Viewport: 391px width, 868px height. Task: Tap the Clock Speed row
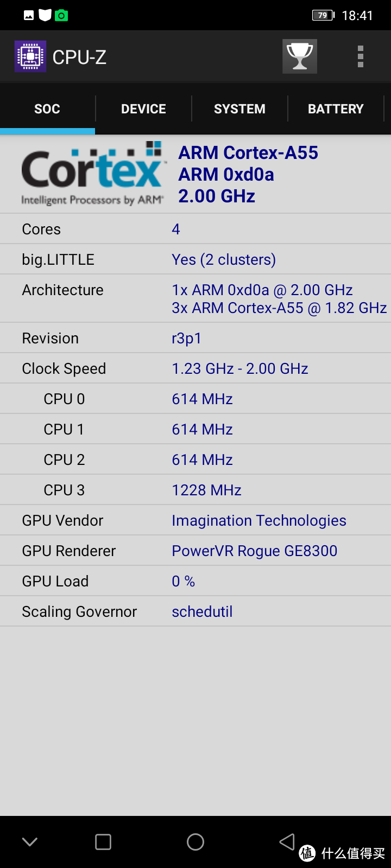[195, 368]
